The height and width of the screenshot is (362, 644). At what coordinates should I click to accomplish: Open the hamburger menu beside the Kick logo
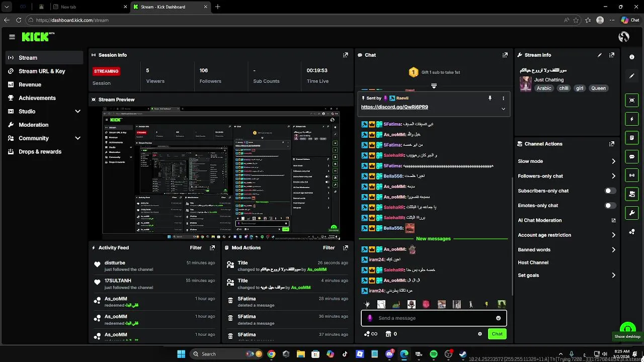tap(12, 37)
